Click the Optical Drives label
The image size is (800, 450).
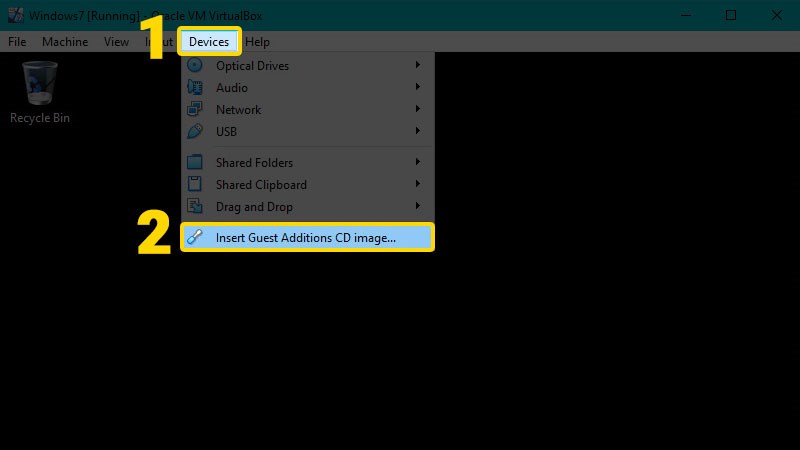click(x=252, y=66)
